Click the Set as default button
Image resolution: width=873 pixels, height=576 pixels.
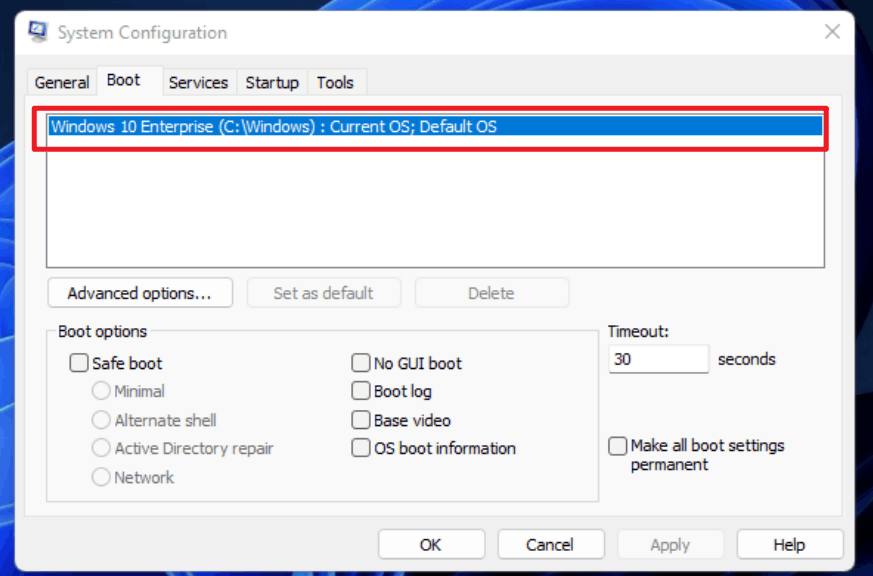click(x=323, y=293)
